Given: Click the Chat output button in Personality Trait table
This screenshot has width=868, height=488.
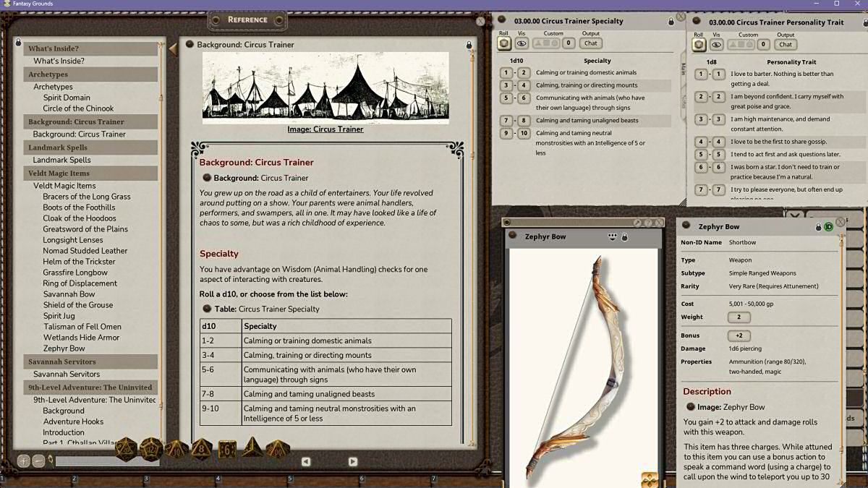Looking at the screenshot, I should 786,44.
